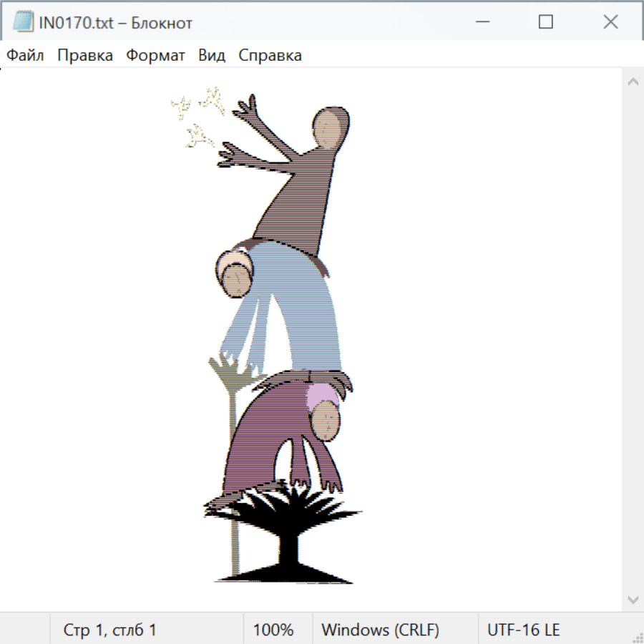
Task: Open the Файл menu
Action: pyautogui.click(x=25, y=56)
